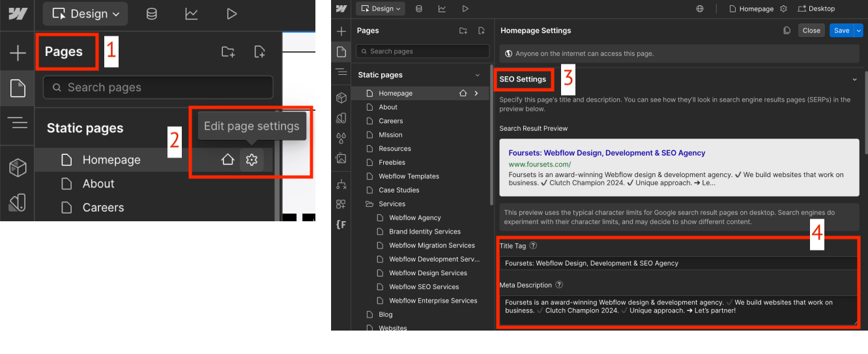
Task: Open the Design mode dropdown in left screenshot
Action: coord(85,14)
